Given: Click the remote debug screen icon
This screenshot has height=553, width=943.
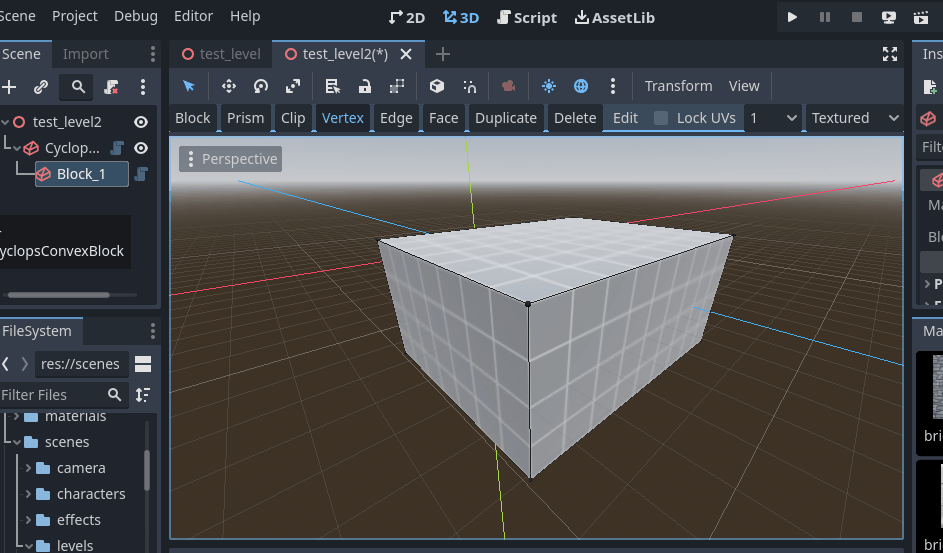Looking at the screenshot, I should (x=889, y=17).
